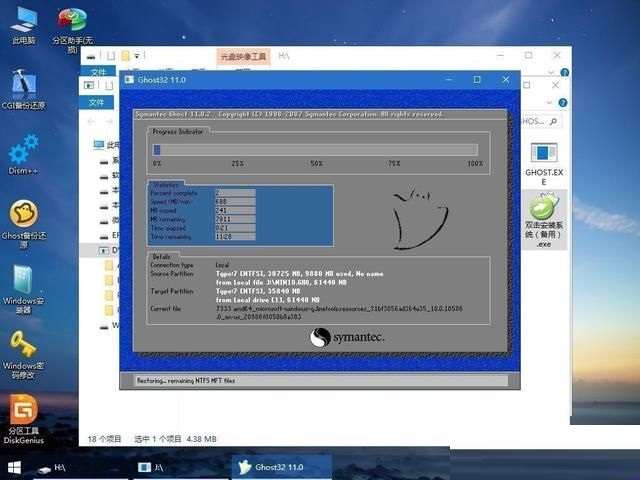Click Ghost32 11.0 taskbar button
Image resolution: width=640 pixels, height=480 pixels.
282,467
